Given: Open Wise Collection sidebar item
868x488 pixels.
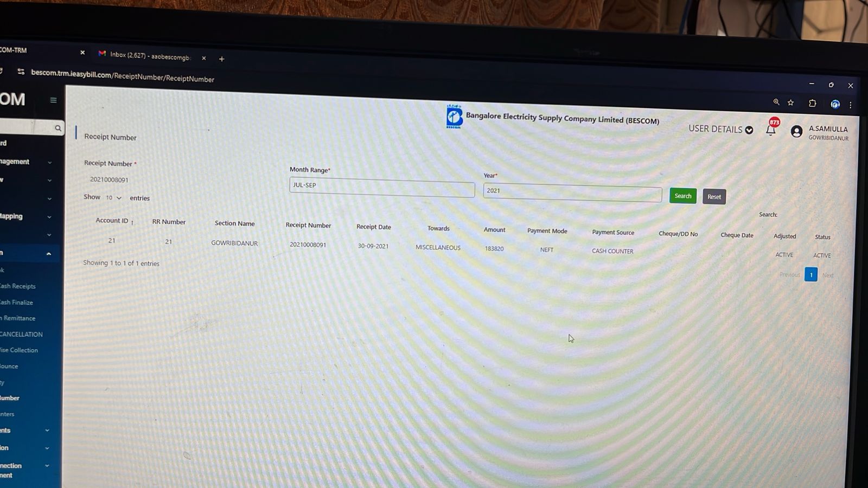Looking at the screenshot, I should click(x=19, y=350).
